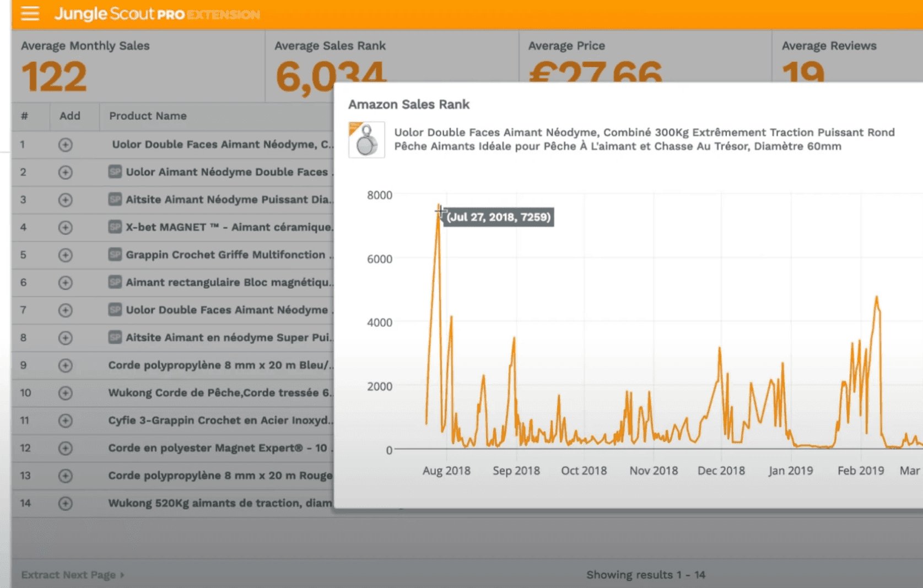Add product row 6 with plus icon
Viewport: 923px width, 588px height.
tap(65, 282)
